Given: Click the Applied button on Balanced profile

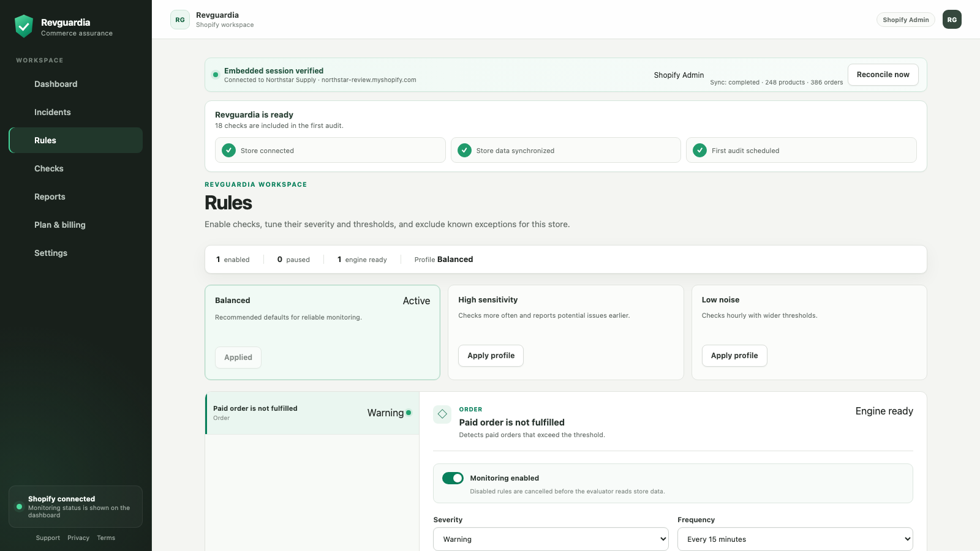Looking at the screenshot, I should 238,358.
